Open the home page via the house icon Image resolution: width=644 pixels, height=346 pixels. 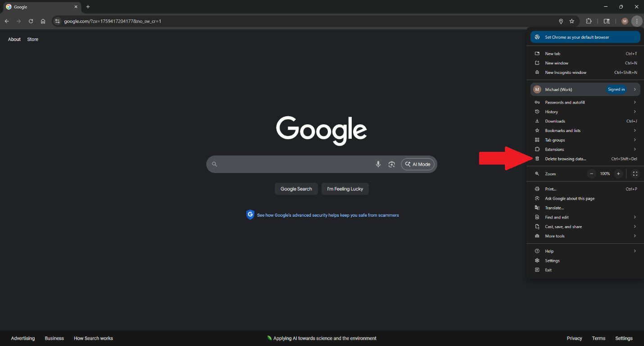click(43, 21)
